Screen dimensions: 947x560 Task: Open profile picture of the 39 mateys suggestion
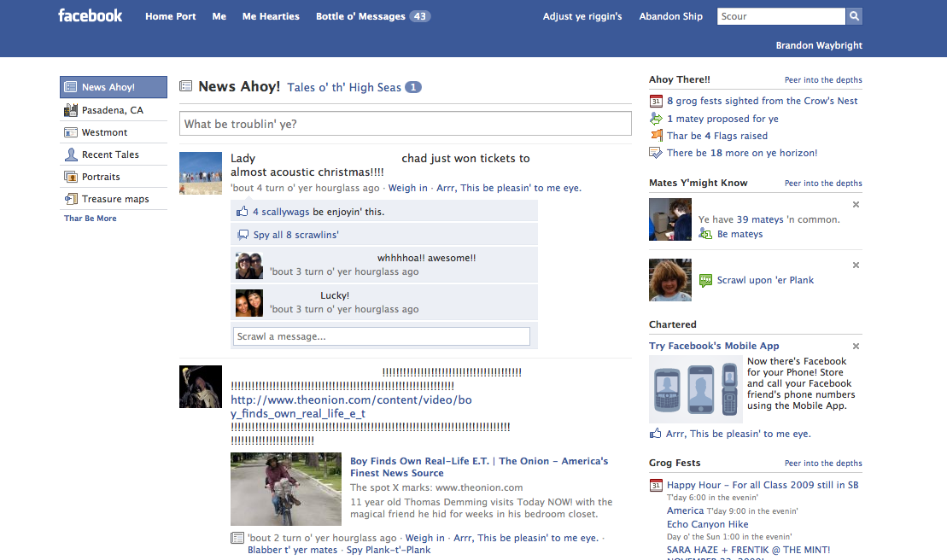[x=670, y=219]
